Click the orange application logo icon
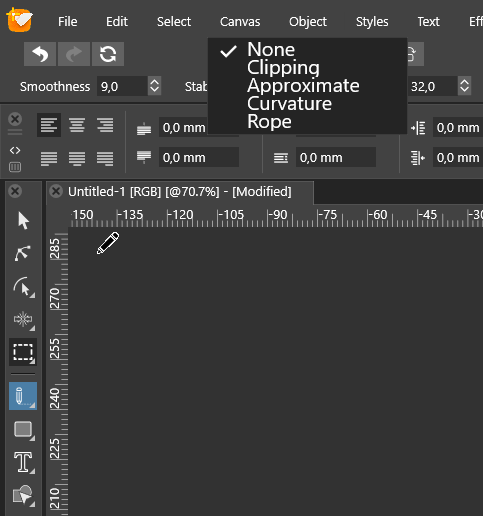The height and width of the screenshot is (516, 483). click(20, 20)
